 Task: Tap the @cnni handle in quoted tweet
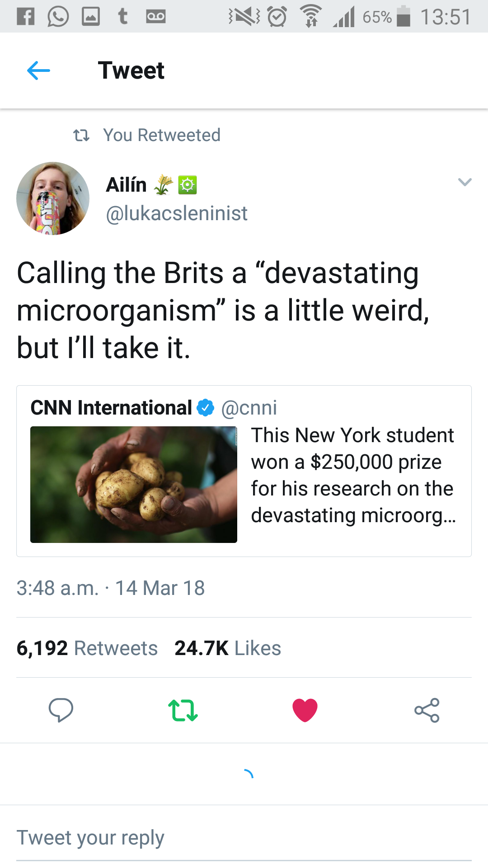tap(249, 408)
